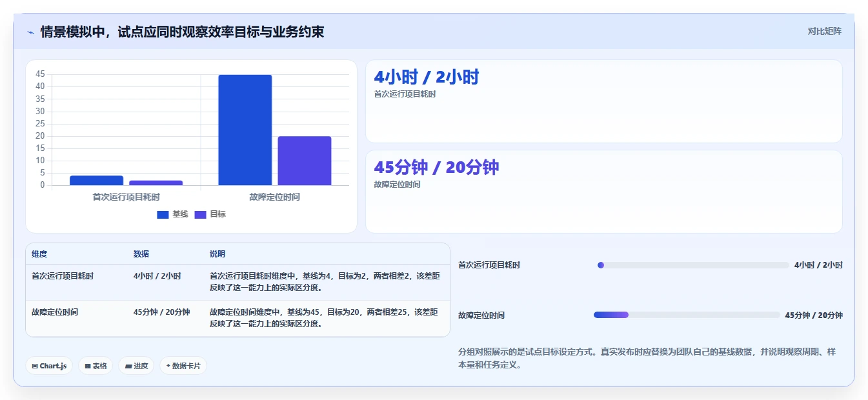Click the 进度 tag chip

(136, 366)
